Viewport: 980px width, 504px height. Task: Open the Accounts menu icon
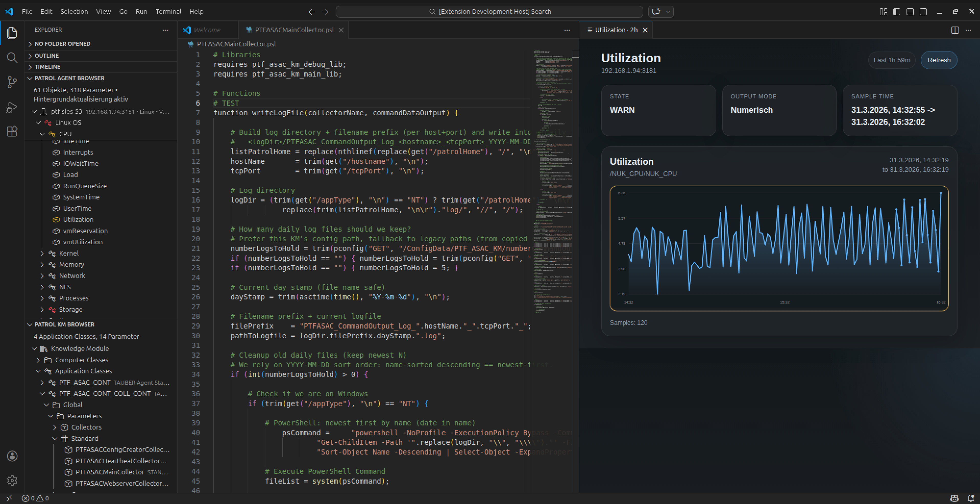(12, 456)
